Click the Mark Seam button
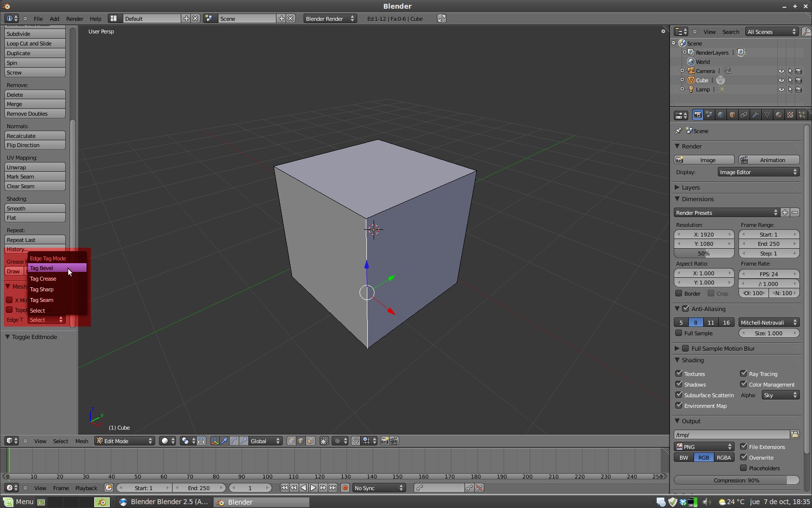This screenshot has height=508, width=812. coord(35,176)
